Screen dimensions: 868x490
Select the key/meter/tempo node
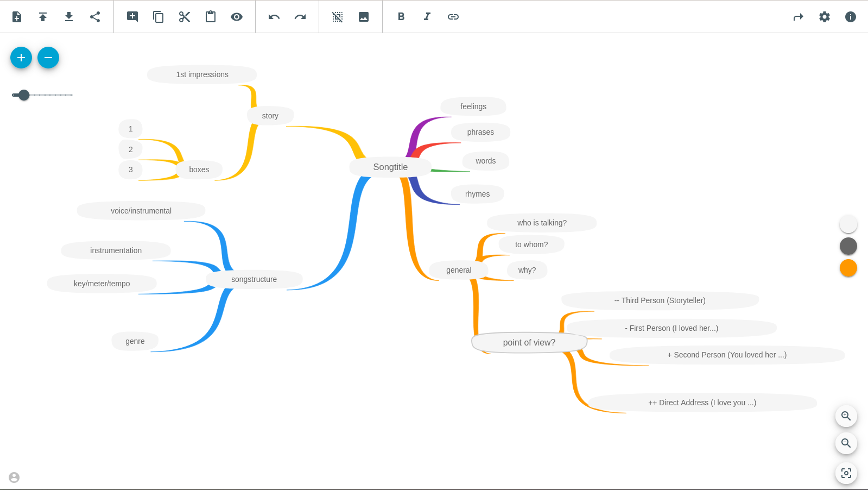pyautogui.click(x=102, y=284)
